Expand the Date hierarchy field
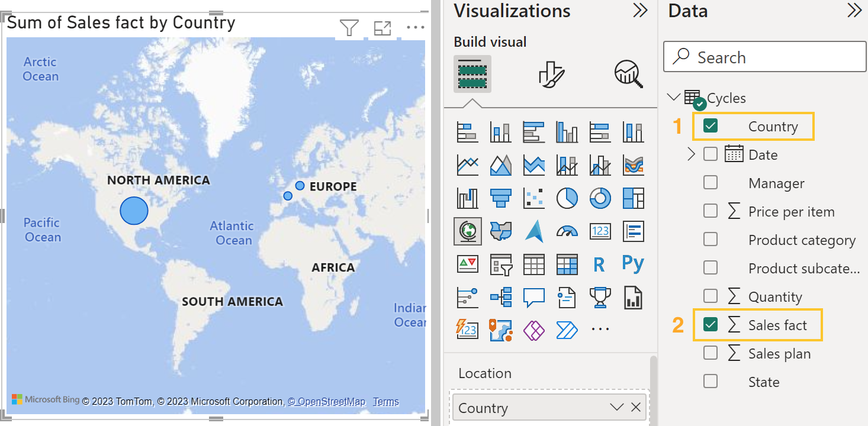 click(x=691, y=154)
